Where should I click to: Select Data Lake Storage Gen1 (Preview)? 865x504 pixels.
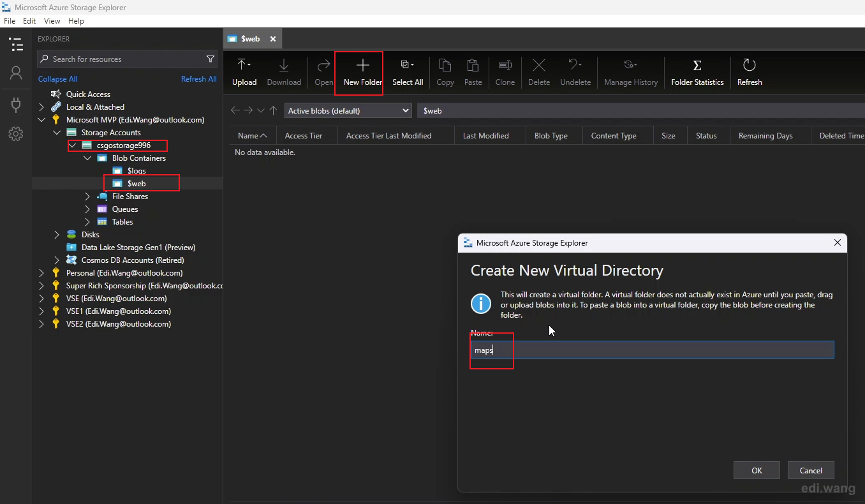138,248
